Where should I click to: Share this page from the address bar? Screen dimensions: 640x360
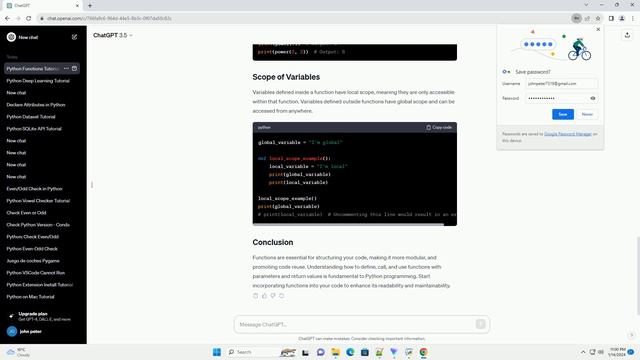coord(587,18)
